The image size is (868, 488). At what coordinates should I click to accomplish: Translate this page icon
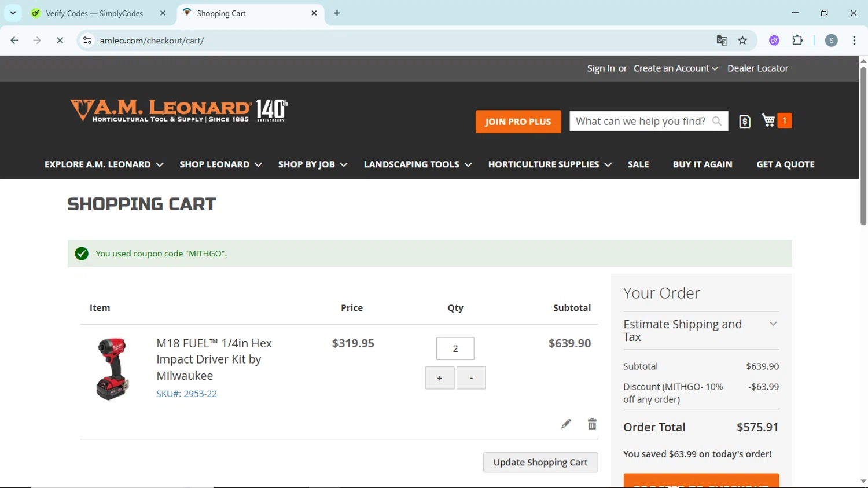click(722, 41)
